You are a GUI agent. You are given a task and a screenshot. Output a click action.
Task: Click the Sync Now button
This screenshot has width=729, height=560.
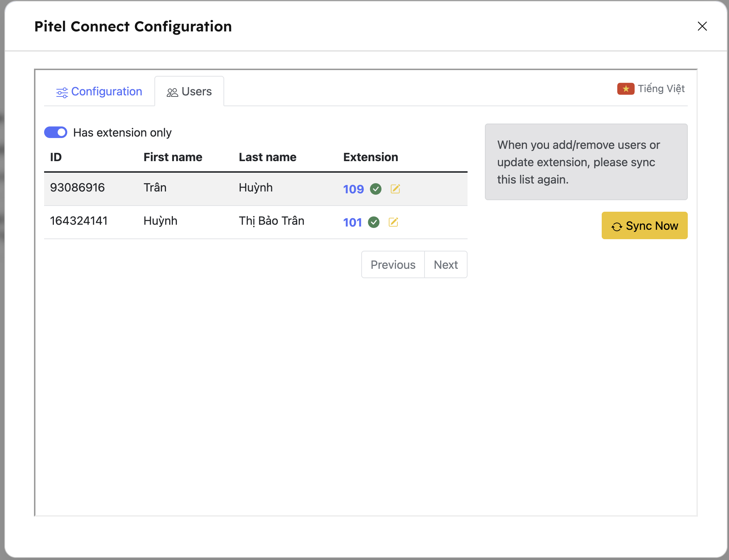644,225
